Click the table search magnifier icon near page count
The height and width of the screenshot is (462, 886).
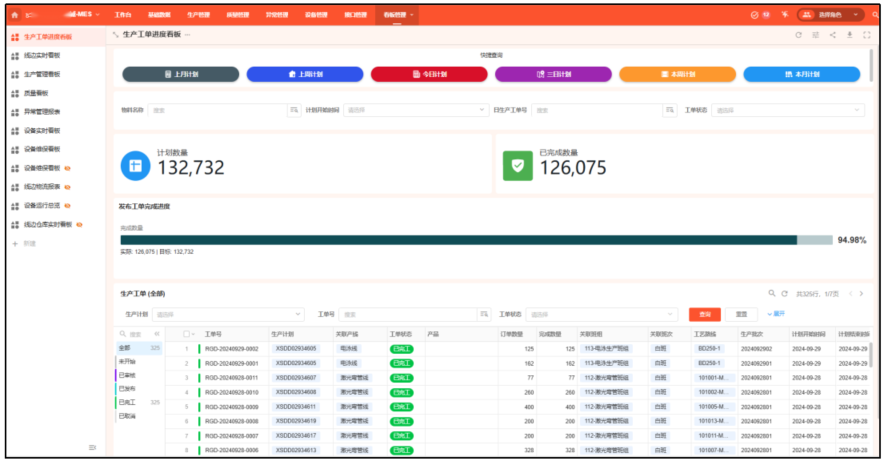pos(772,294)
